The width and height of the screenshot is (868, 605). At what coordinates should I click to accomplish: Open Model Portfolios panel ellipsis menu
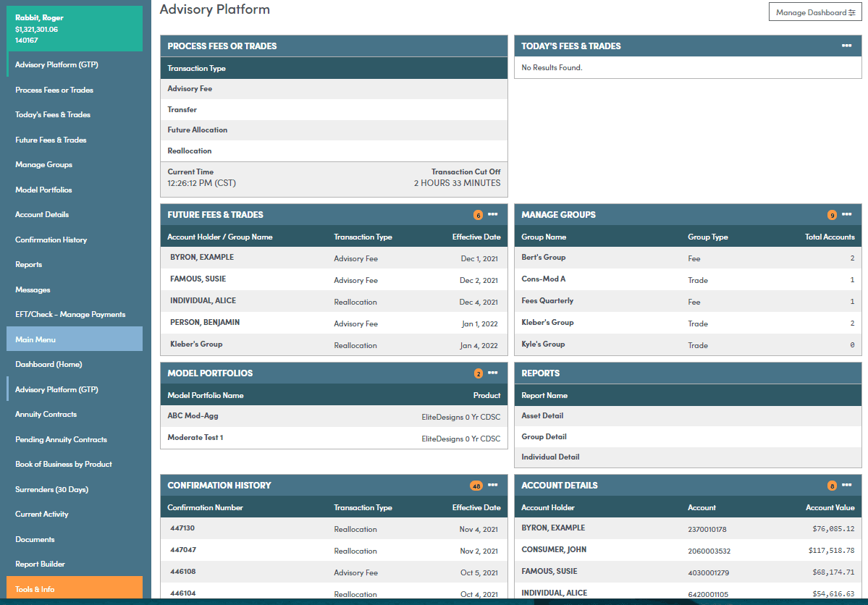tap(493, 373)
